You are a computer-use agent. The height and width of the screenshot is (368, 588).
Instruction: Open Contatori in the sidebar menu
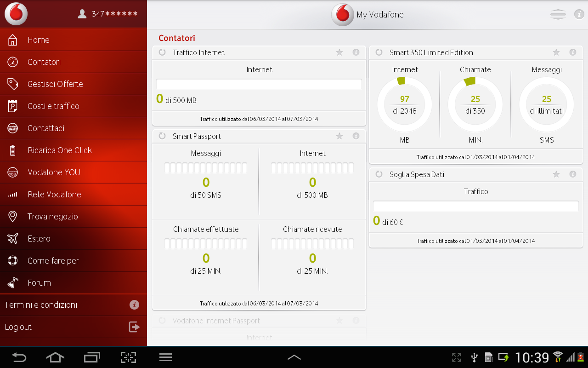pos(44,62)
